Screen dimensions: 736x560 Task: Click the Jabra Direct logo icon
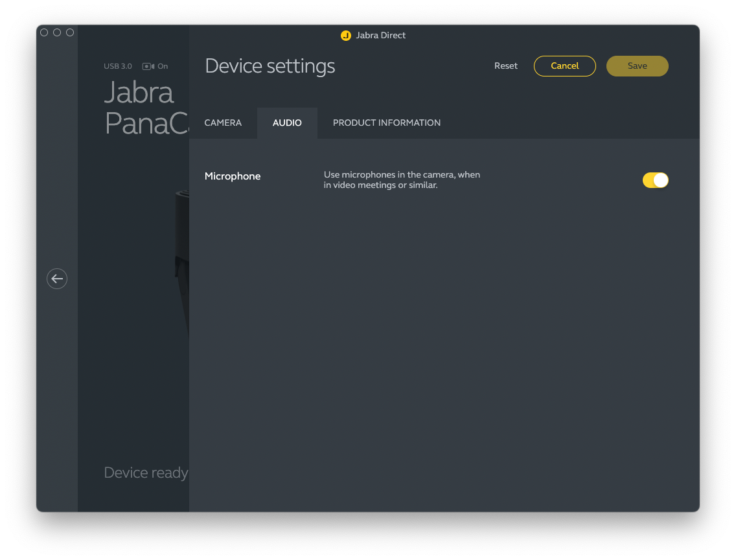346,36
